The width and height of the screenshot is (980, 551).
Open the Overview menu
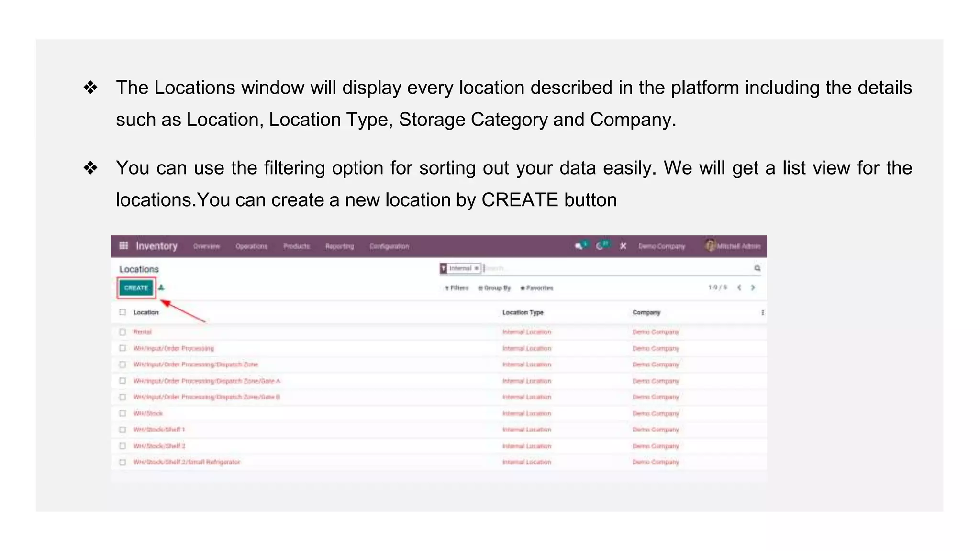(x=207, y=246)
